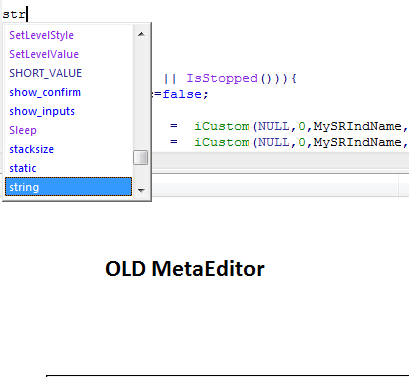Choose show_inputs from the list

68,111
